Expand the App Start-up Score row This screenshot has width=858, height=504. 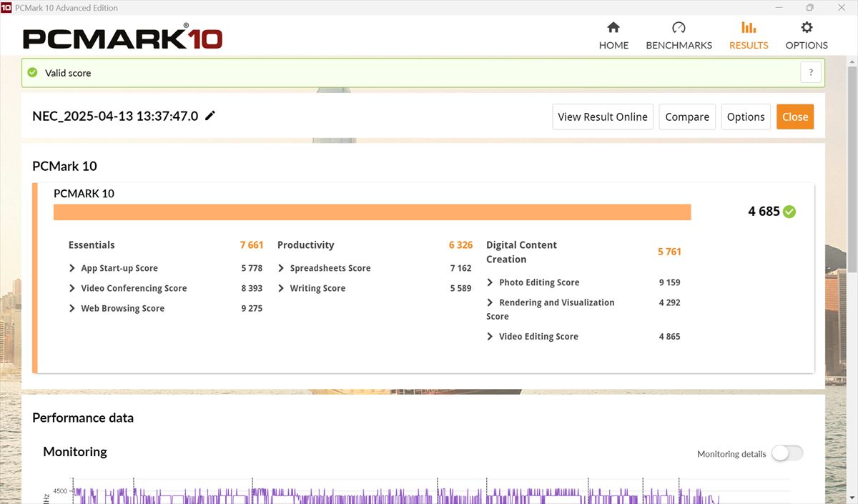[x=72, y=268]
